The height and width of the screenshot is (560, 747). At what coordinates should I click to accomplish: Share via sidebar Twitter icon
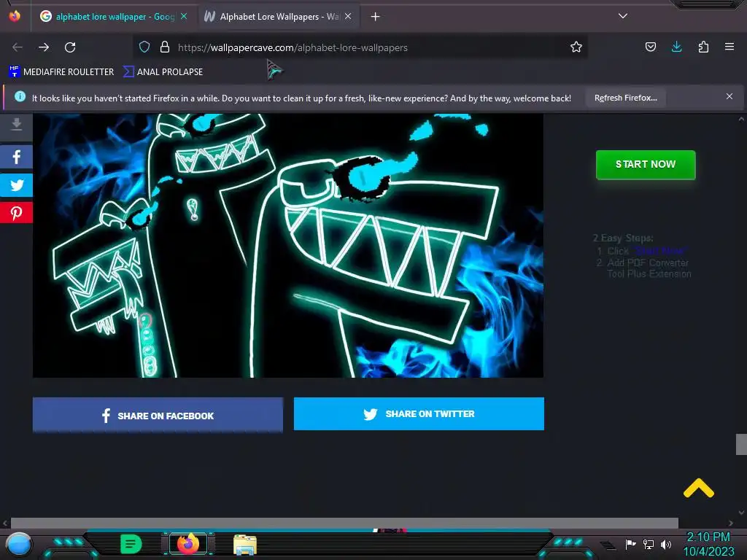click(16, 184)
